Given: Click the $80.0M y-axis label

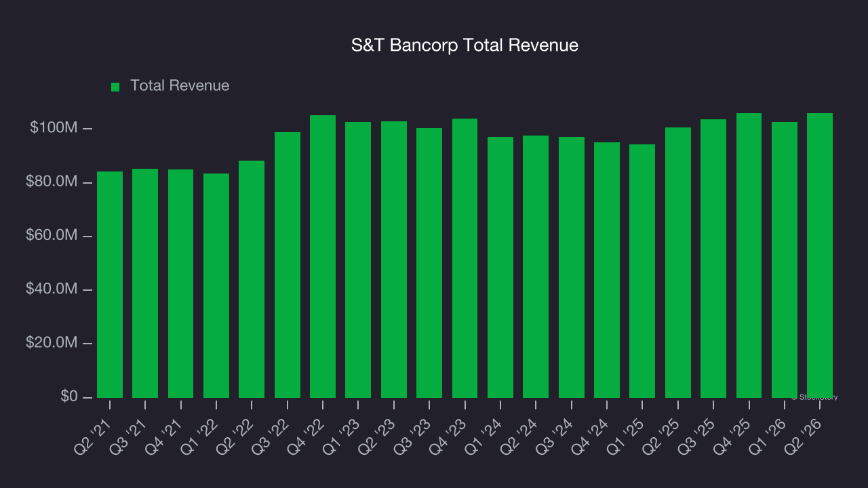Looking at the screenshot, I should pyautogui.click(x=52, y=182).
